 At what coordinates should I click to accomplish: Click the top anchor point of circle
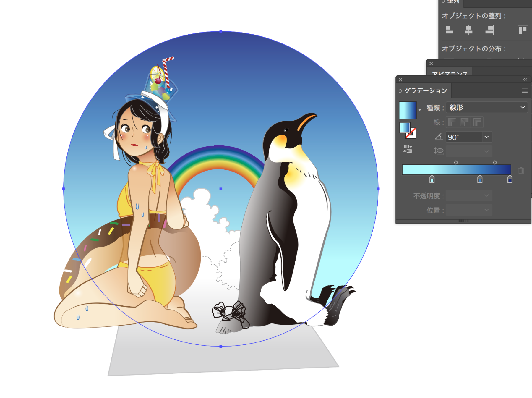(x=221, y=31)
